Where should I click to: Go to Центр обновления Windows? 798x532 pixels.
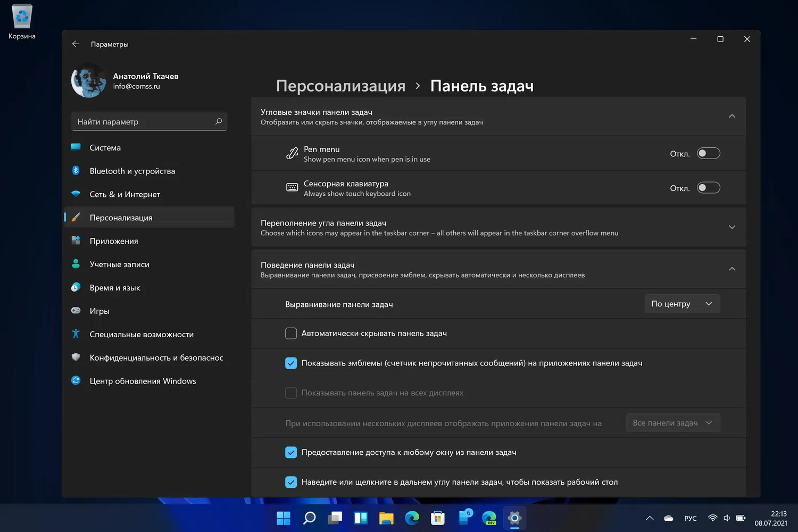143,381
